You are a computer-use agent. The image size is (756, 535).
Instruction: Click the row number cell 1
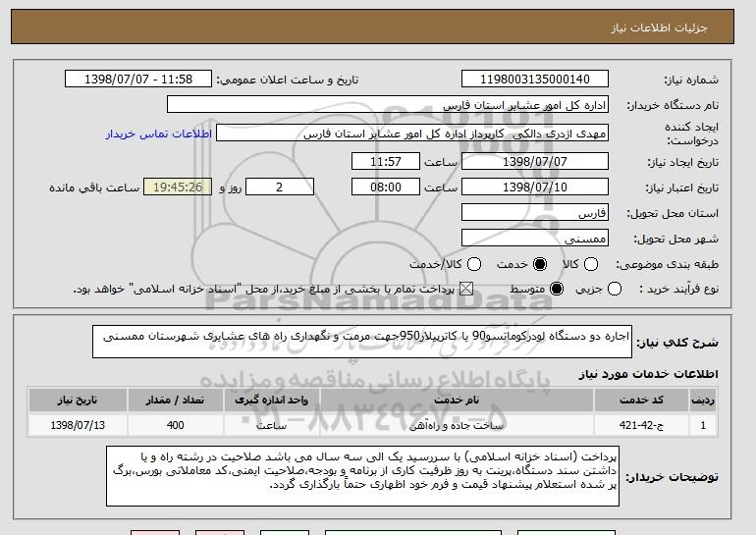coord(703,425)
